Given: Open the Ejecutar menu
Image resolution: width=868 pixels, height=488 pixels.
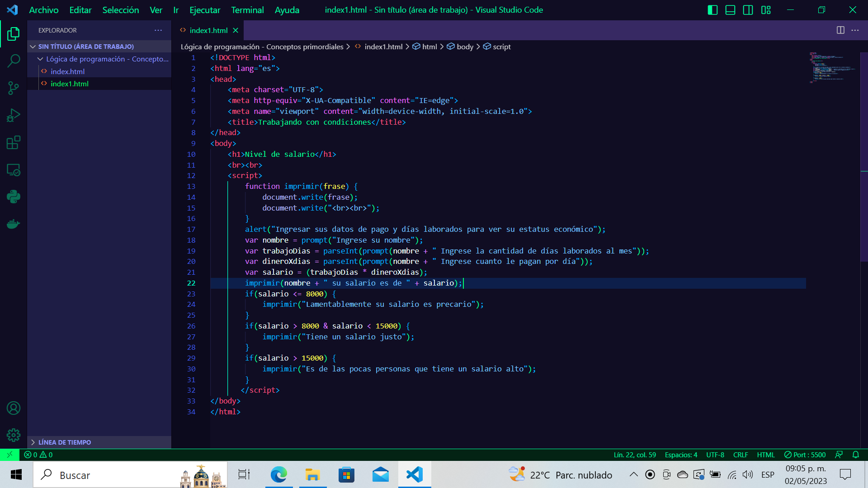Looking at the screenshot, I should coord(205,10).
